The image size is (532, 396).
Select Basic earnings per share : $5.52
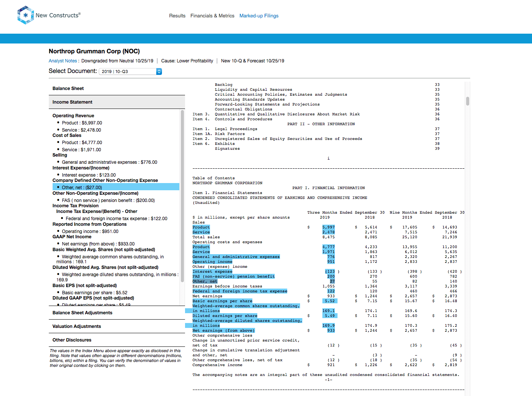click(x=95, y=293)
